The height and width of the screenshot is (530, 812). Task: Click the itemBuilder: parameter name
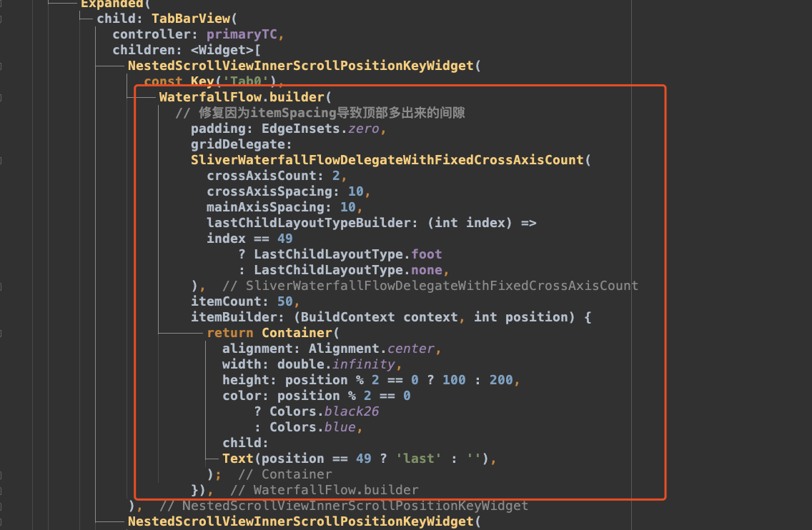(237, 317)
